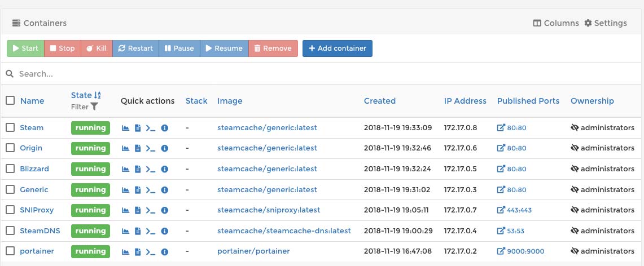The image size is (644, 266).
Task: Open the Settings gear in table header
Action: click(x=606, y=23)
